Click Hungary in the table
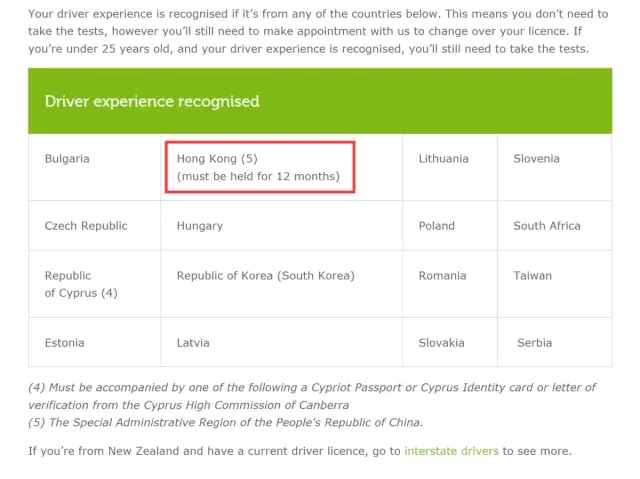Image resolution: width=640 pixels, height=479 pixels. coord(282,226)
